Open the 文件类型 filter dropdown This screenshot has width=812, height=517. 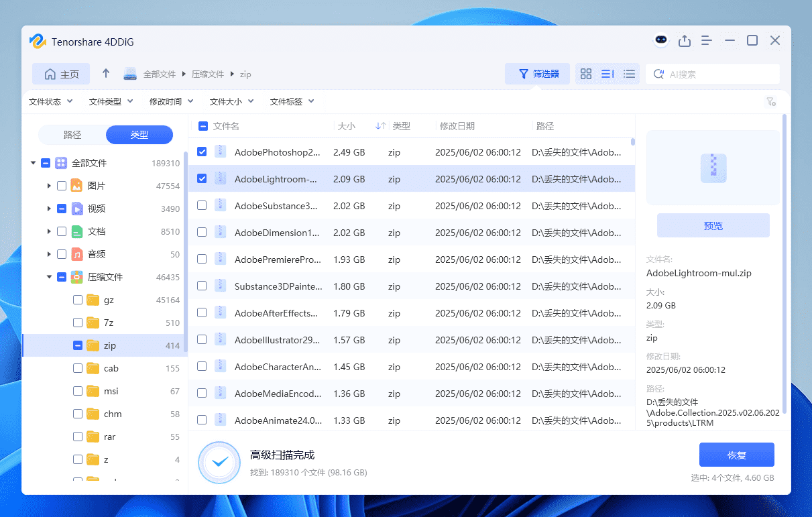click(111, 101)
